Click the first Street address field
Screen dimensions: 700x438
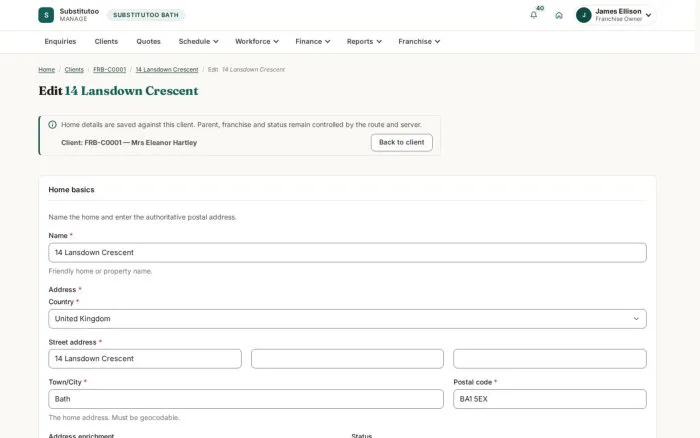pos(145,359)
